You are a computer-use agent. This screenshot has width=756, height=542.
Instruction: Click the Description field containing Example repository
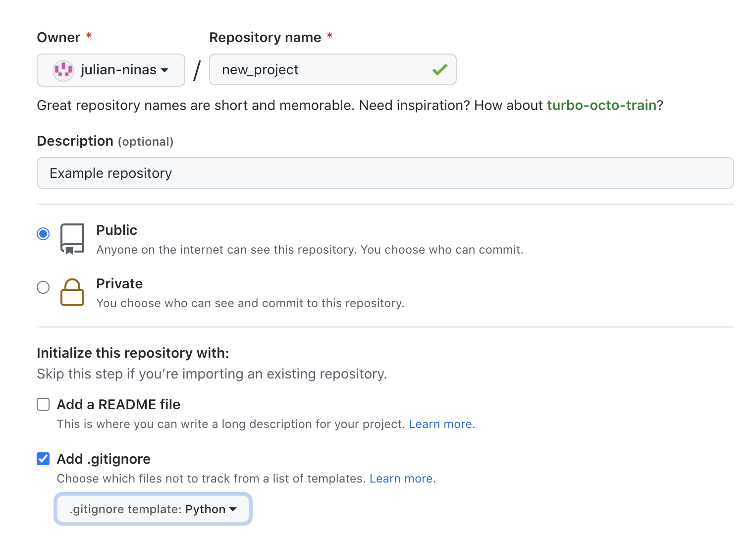coord(385,173)
